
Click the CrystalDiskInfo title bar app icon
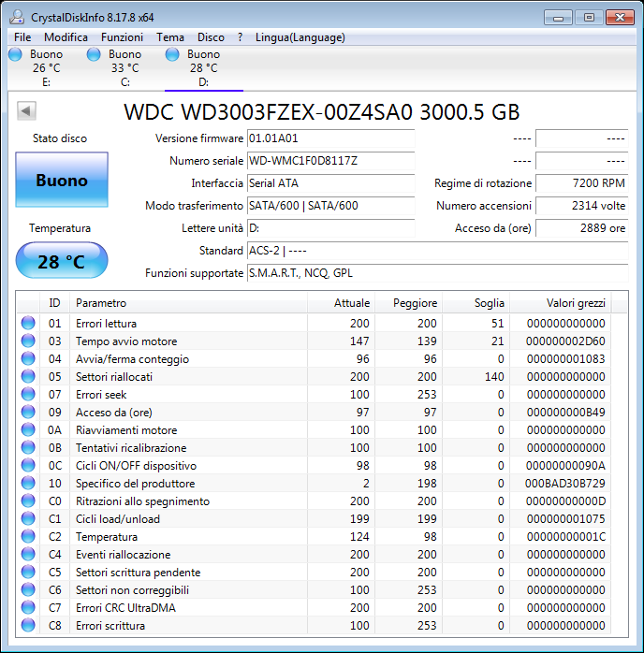(x=17, y=17)
